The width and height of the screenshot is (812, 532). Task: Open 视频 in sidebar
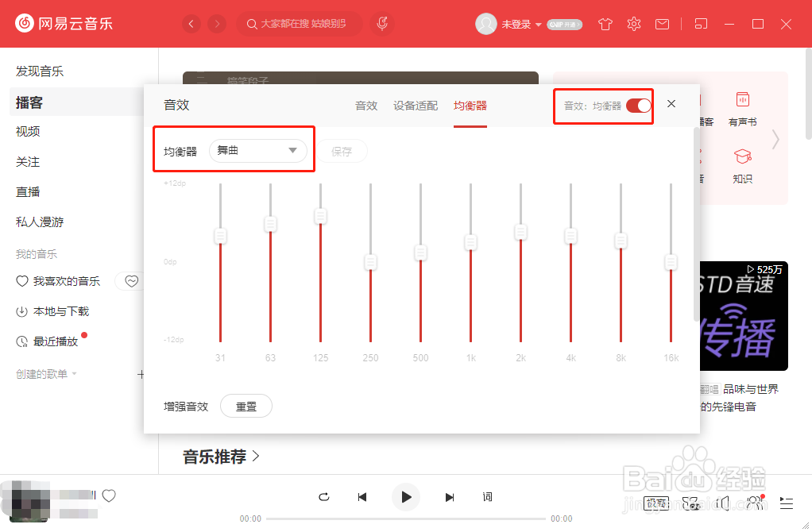coord(28,132)
